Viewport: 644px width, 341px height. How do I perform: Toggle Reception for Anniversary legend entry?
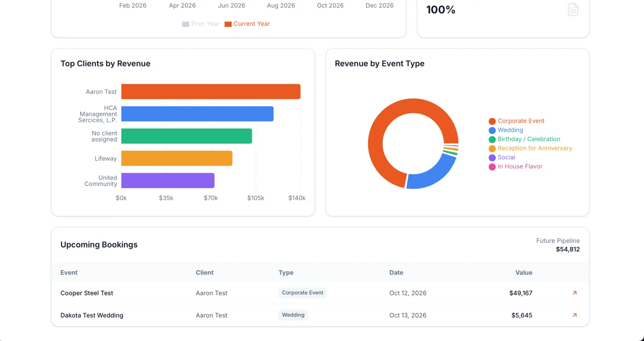point(530,148)
